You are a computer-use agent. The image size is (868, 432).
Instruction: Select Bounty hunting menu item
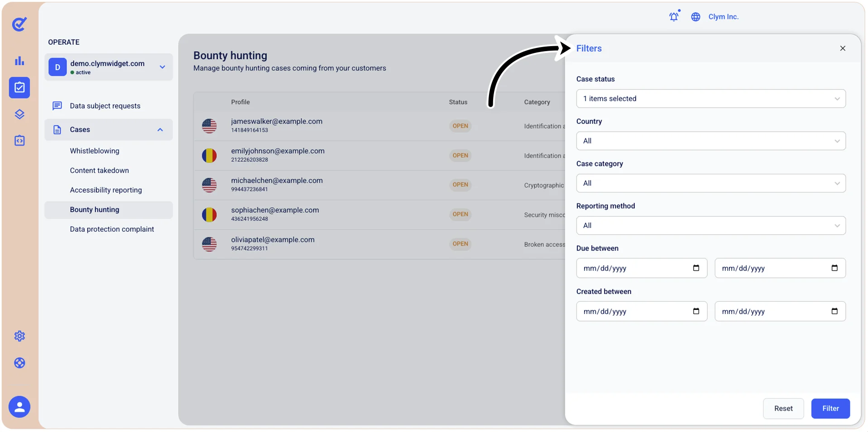point(109,210)
